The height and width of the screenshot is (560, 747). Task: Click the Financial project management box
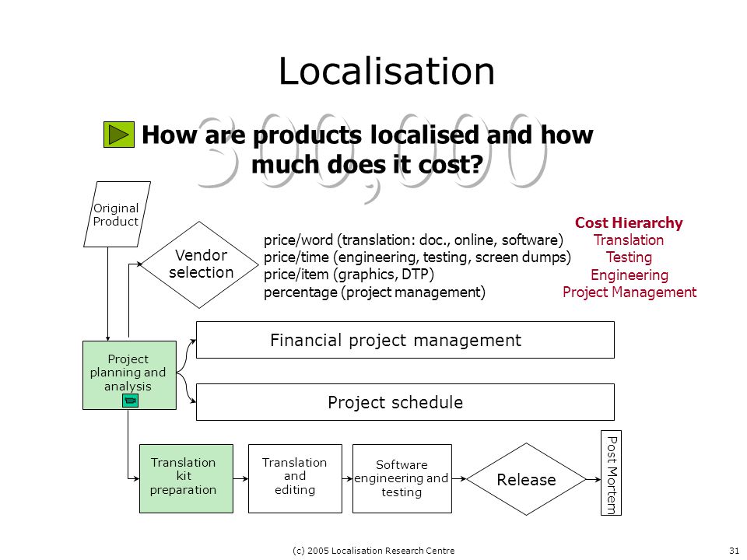[405, 340]
